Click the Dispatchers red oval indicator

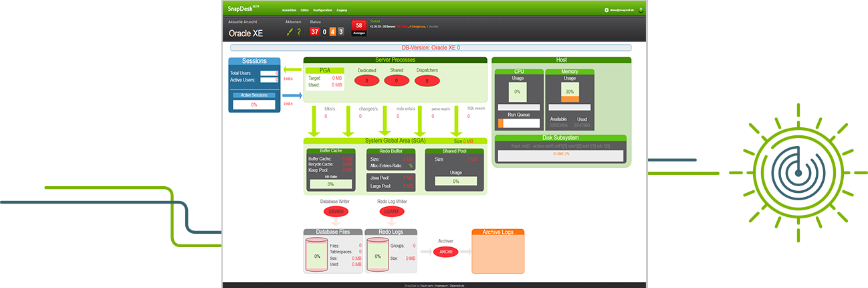427,80
